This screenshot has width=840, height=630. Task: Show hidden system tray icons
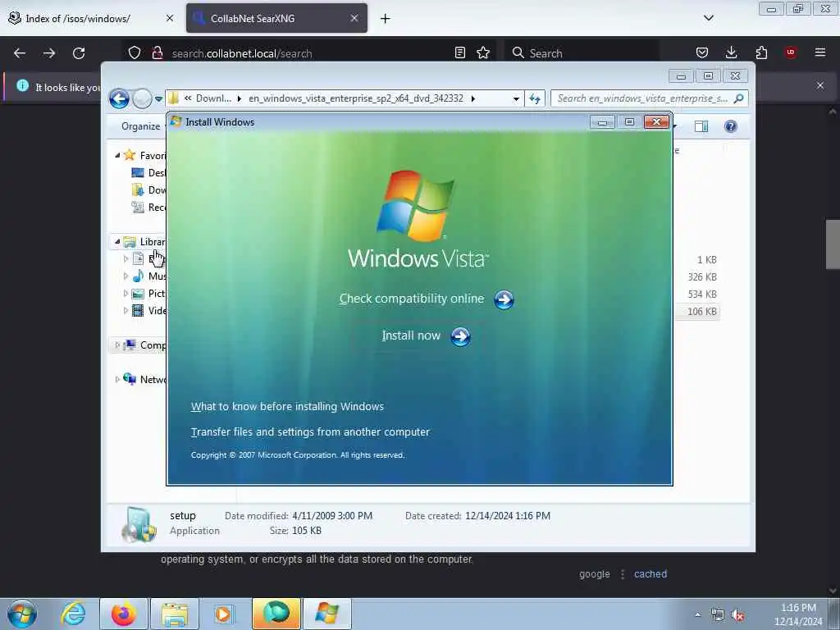[x=697, y=614]
